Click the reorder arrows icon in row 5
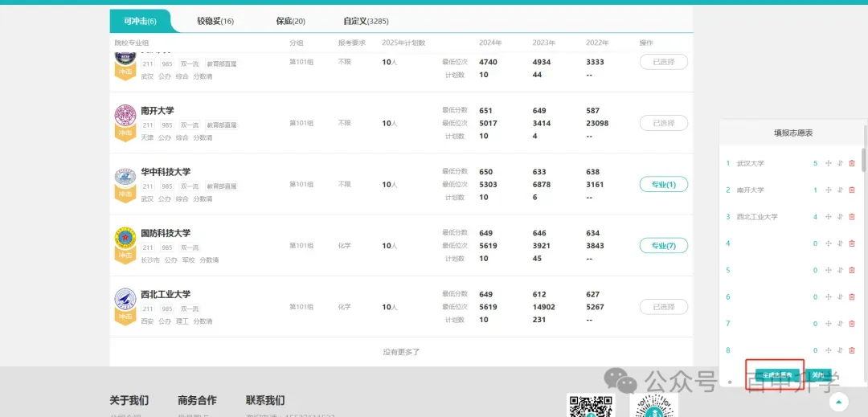868x417 pixels. [x=840, y=270]
